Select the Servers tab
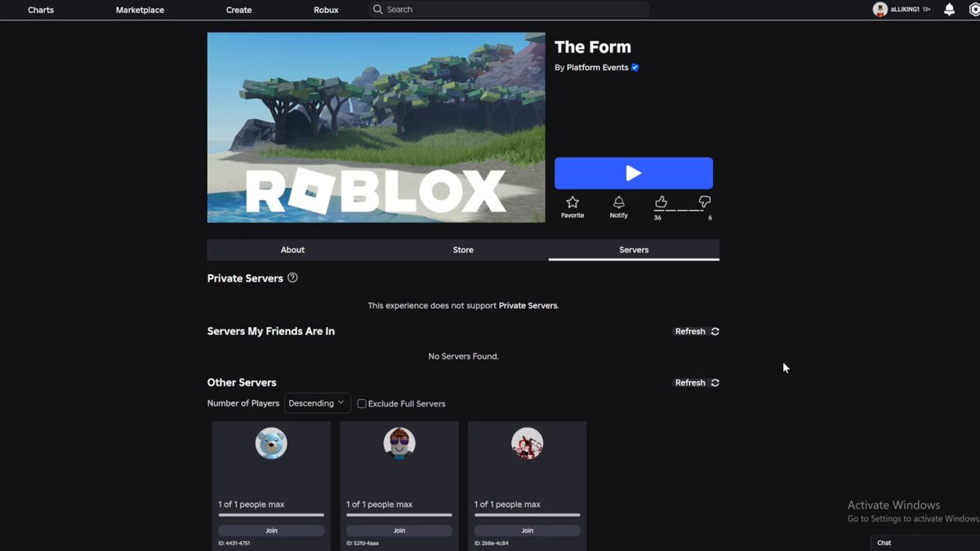Viewport: 980px width, 551px height. coord(634,250)
